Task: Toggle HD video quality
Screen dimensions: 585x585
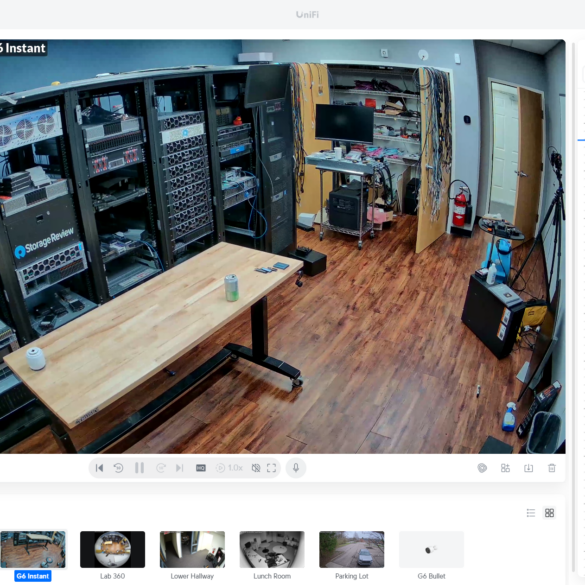Action: (201, 468)
